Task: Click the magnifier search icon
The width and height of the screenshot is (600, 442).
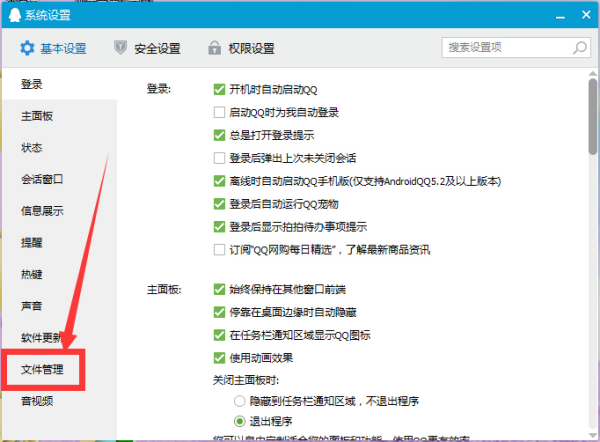Action: click(x=579, y=48)
